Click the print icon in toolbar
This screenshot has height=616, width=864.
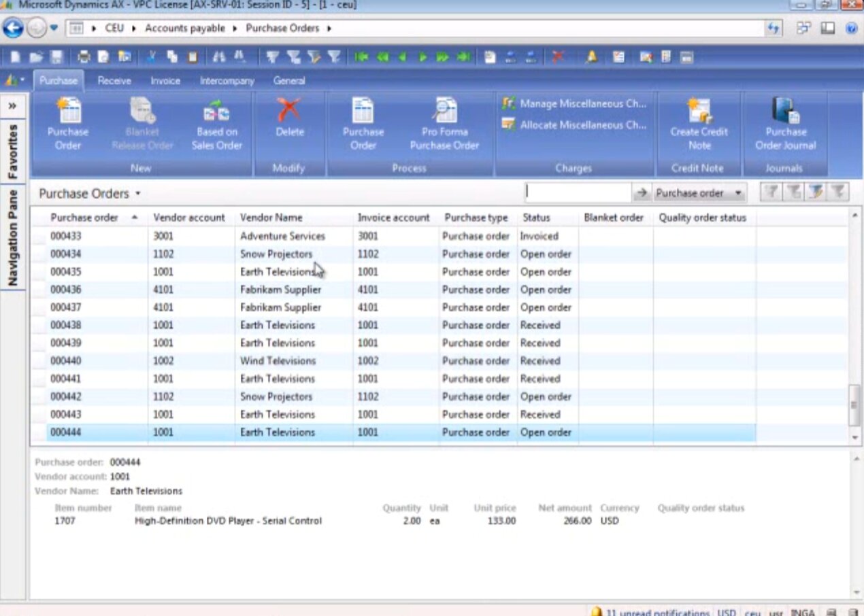pyautogui.click(x=84, y=57)
